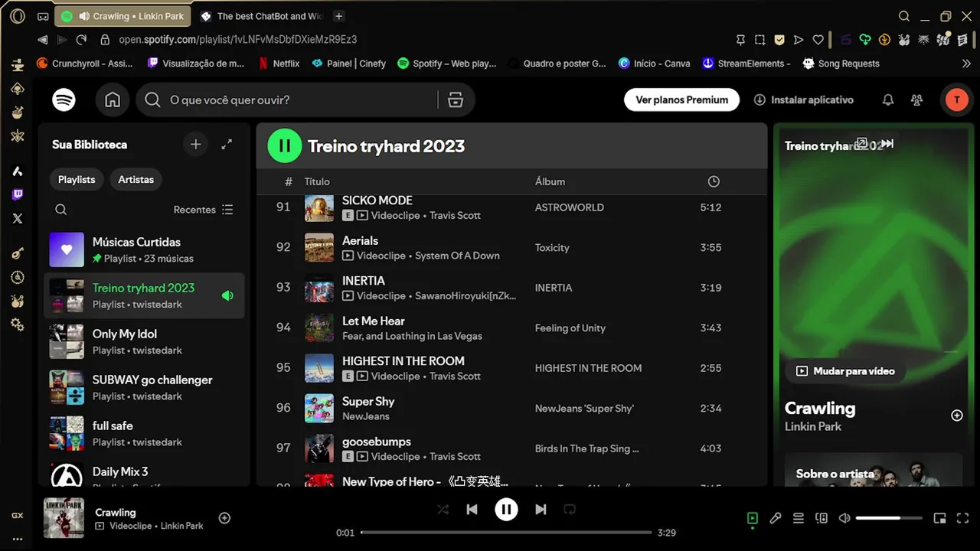The width and height of the screenshot is (980, 551).
Task: Open full safe playlist
Action: [144, 433]
